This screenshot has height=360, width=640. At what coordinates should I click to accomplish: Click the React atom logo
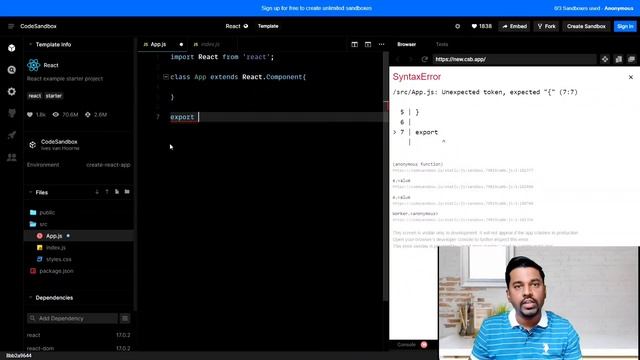(x=33, y=65)
